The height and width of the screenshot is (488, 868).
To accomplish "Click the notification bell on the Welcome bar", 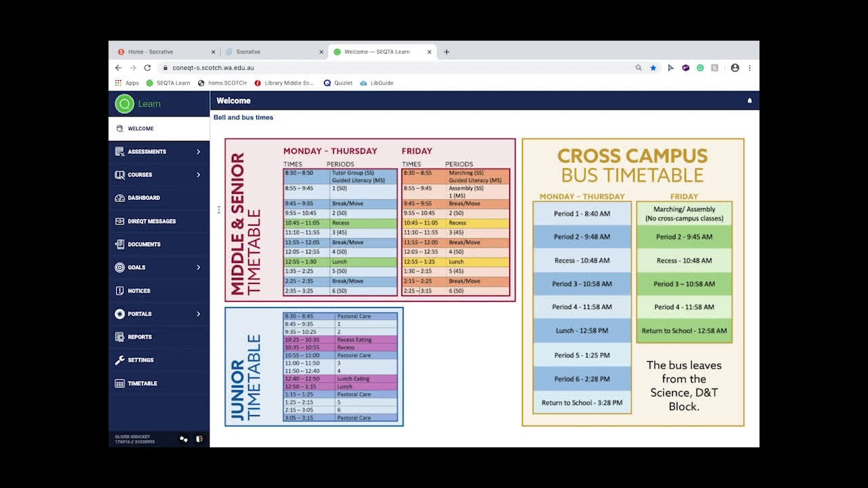I will click(749, 100).
